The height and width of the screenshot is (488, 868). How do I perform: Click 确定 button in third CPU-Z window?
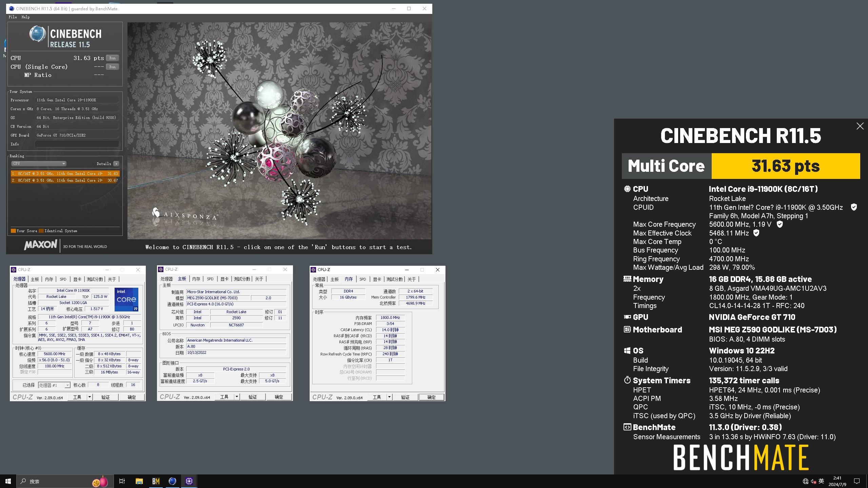pyautogui.click(x=432, y=397)
